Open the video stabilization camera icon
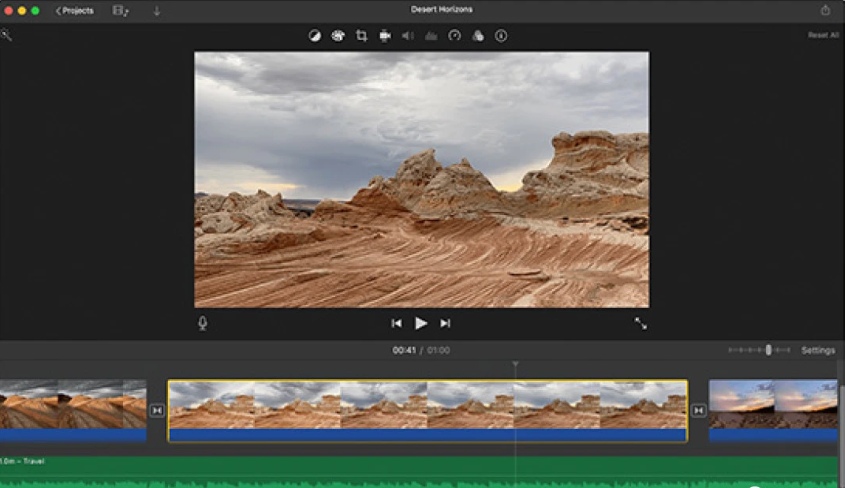Screen dimensions: 845x488 coord(385,36)
